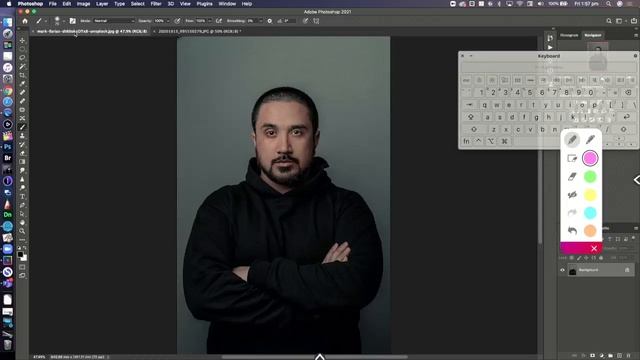Viewport: 640px width, 360px height.
Task: Select the Crop tool
Action: coord(22,75)
